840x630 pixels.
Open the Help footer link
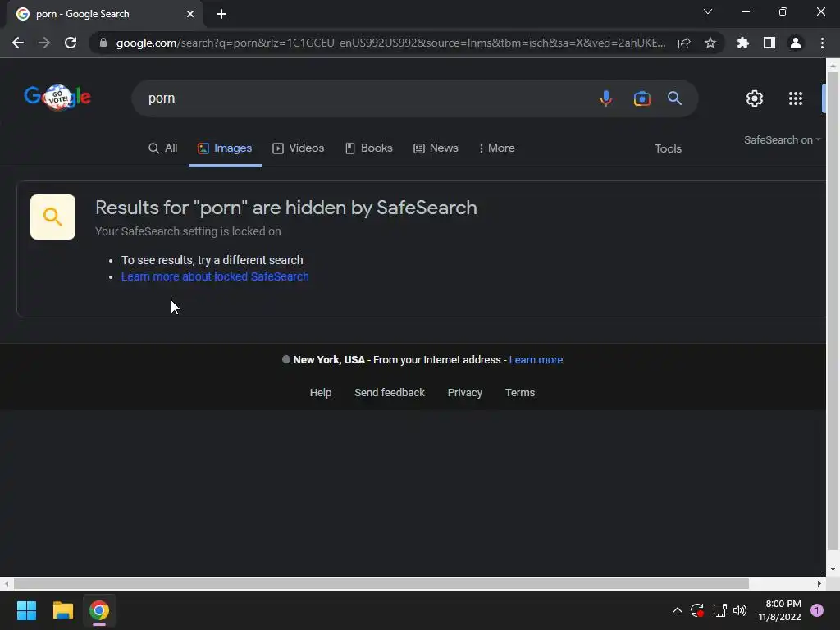(321, 393)
